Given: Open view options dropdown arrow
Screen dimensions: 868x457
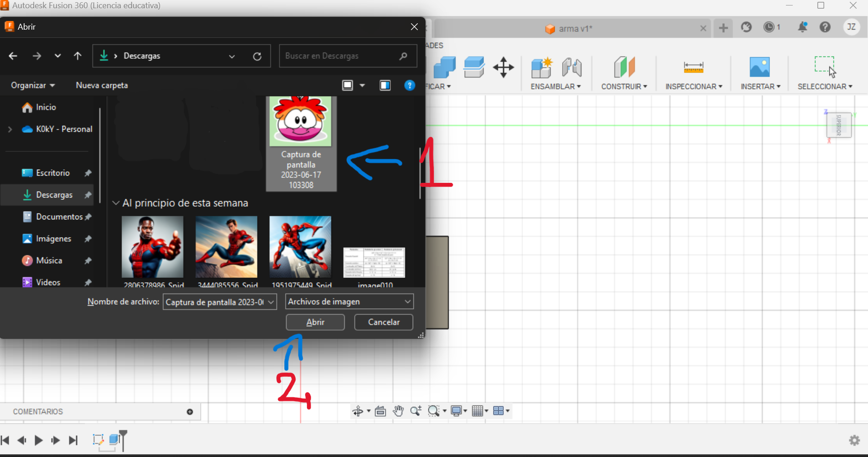Looking at the screenshot, I should tap(362, 85).
